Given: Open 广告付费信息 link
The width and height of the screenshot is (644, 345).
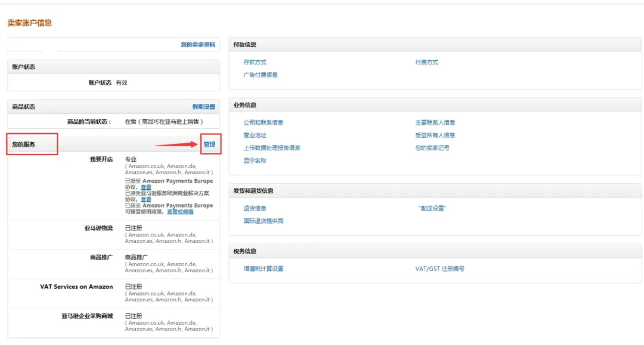Looking at the screenshot, I should (x=261, y=75).
